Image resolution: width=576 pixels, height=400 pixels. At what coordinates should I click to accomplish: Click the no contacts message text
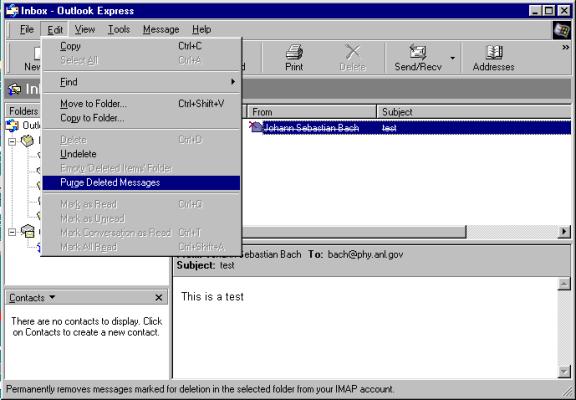point(86,327)
